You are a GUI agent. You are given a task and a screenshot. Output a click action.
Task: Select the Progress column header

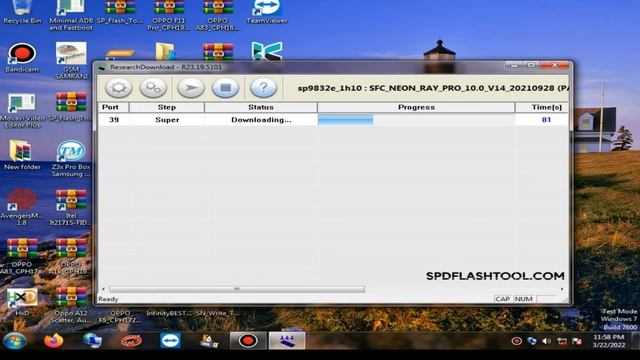click(416, 107)
